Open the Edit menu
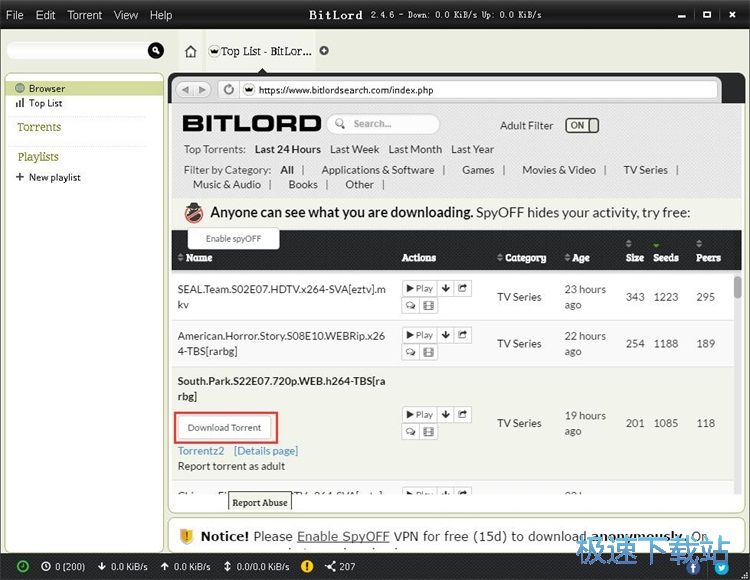 [45, 15]
